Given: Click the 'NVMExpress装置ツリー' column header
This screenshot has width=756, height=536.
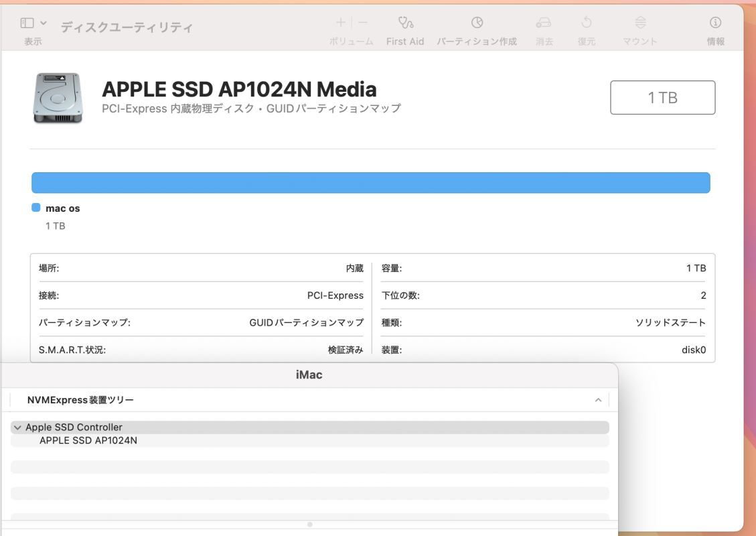Looking at the screenshot, I should pos(80,400).
